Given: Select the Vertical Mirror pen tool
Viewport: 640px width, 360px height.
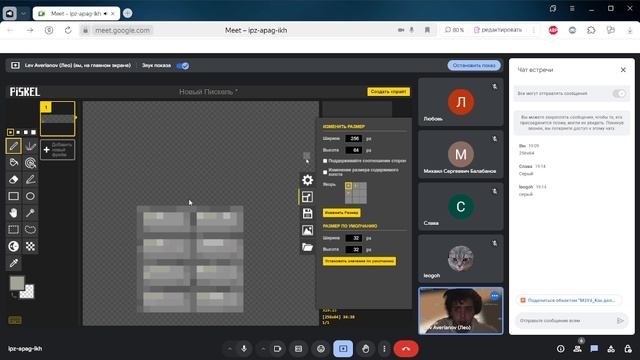Looking at the screenshot, I should [x=30, y=146].
